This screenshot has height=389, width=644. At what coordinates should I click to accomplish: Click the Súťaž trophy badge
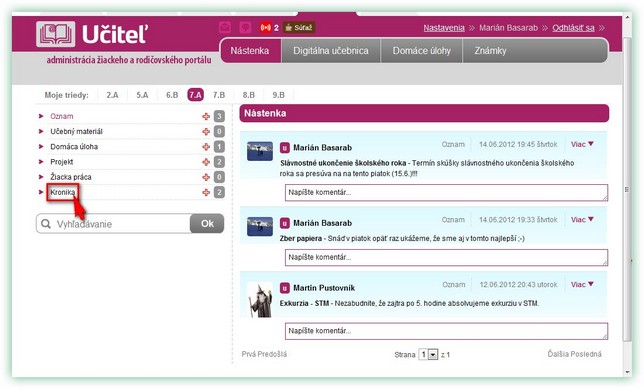coord(299,28)
